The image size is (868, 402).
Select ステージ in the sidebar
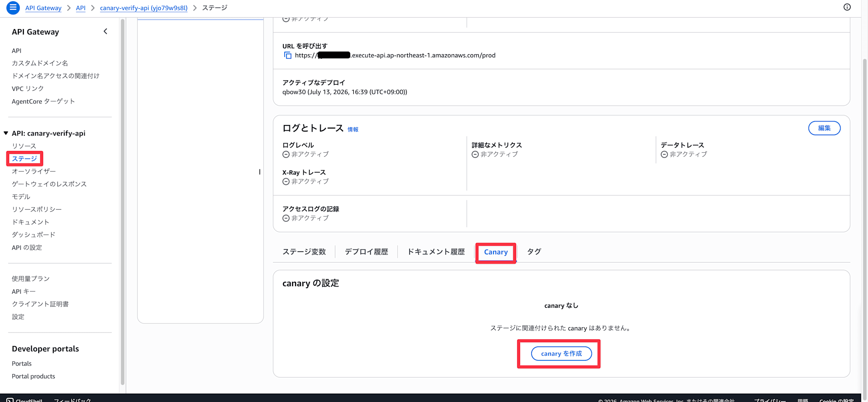click(x=24, y=159)
